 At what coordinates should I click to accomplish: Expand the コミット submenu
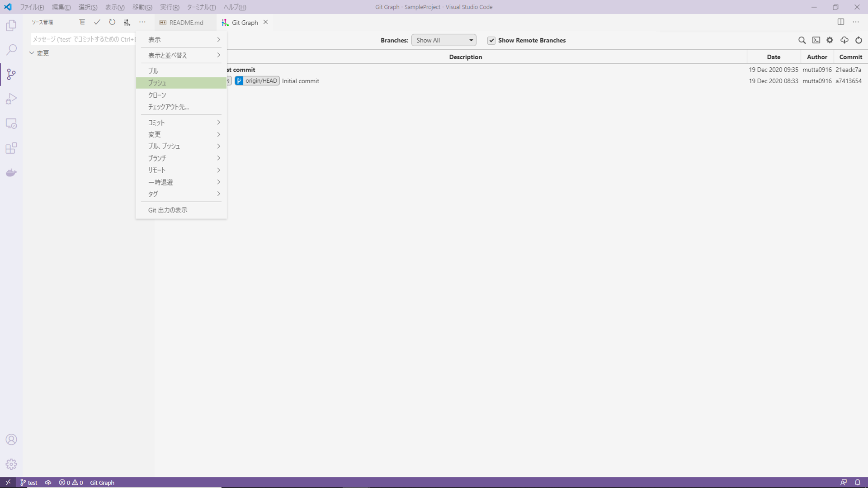tap(181, 123)
